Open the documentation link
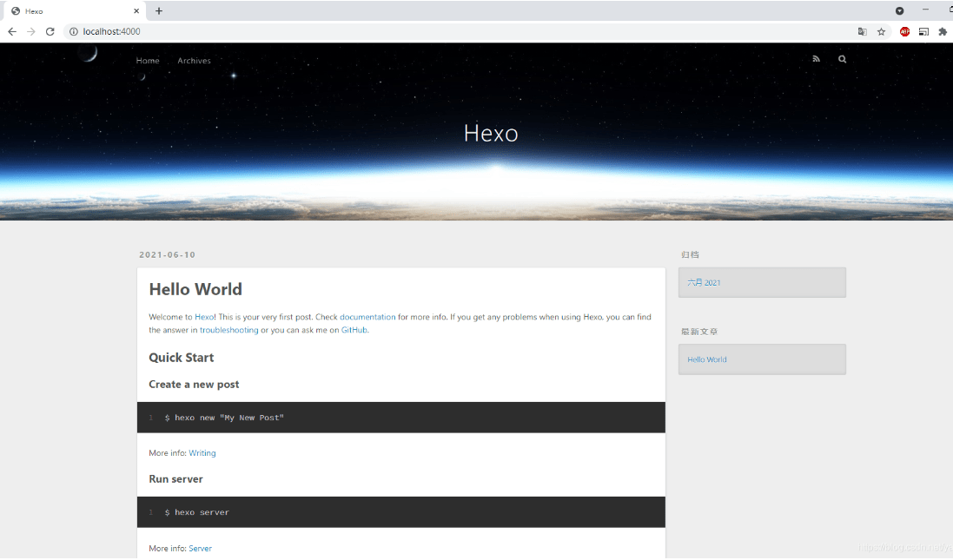The width and height of the screenshot is (953, 560). [x=367, y=317]
